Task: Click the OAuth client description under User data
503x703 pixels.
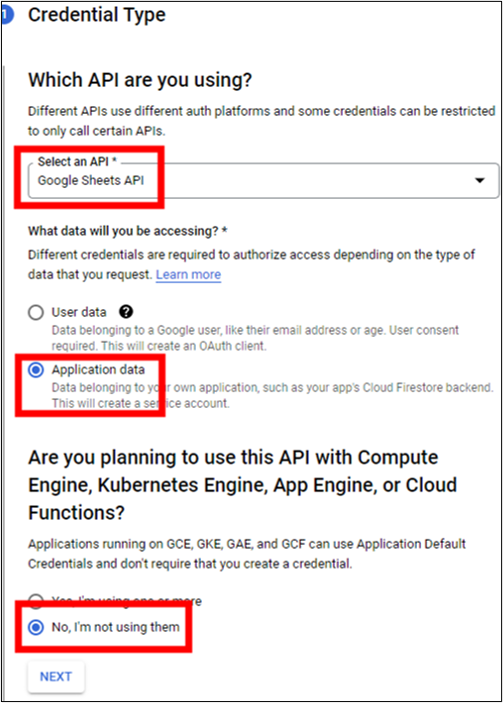Action: [x=255, y=338]
